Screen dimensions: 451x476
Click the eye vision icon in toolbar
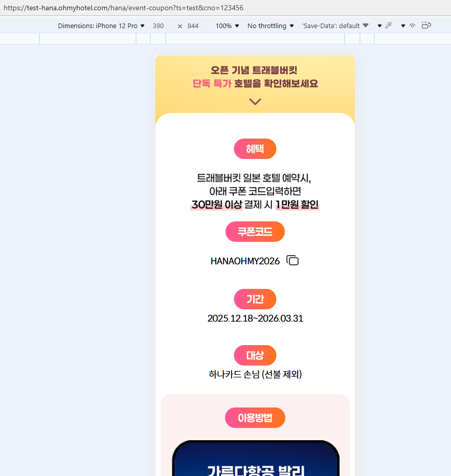pyautogui.click(x=412, y=26)
